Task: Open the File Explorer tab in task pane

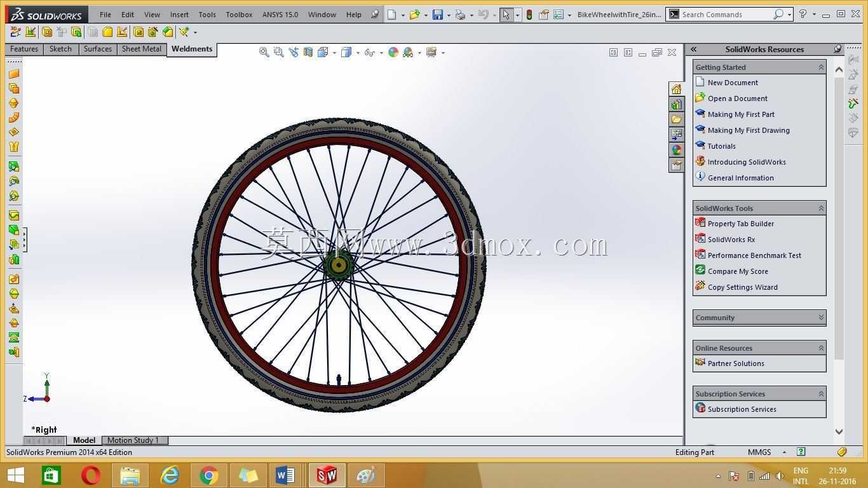Action: (x=676, y=119)
